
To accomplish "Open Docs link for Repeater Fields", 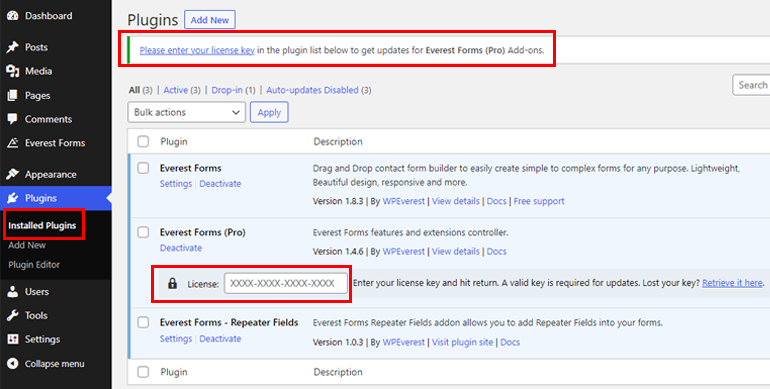I will [510, 342].
